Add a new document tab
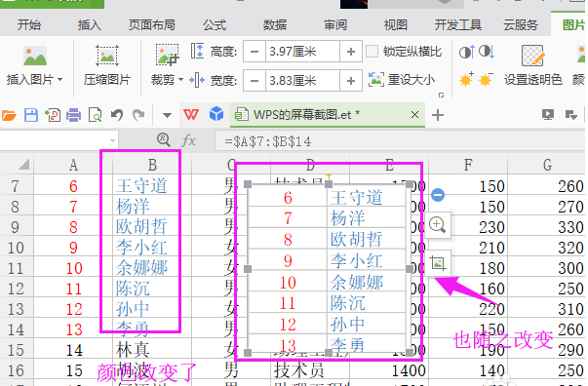Viewport: 588px width, 386px height. tap(438, 115)
